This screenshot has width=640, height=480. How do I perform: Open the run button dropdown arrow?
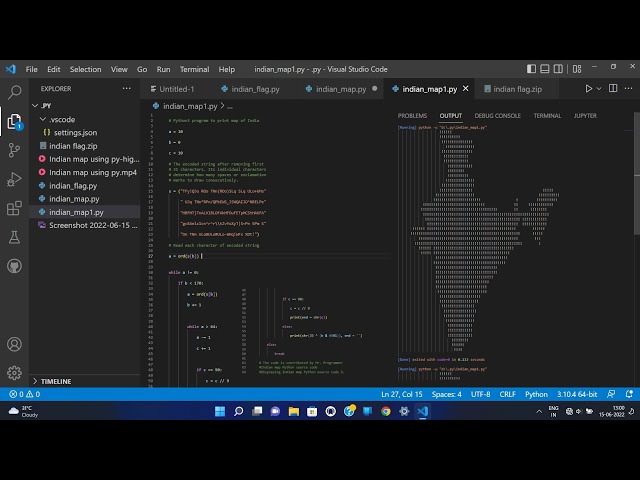point(599,89)
